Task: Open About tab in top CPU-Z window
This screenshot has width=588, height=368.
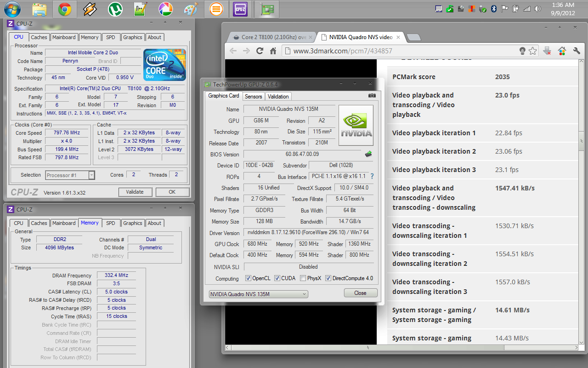Action: (x=154, y=37)
